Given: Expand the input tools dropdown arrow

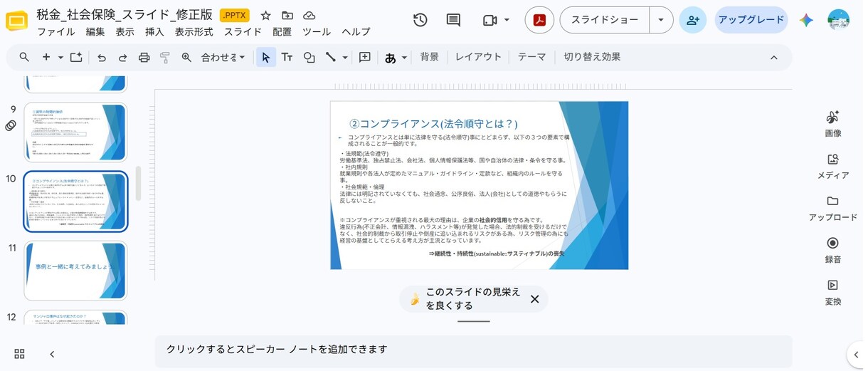Looking at the screenshot, I should pos(404,57).
